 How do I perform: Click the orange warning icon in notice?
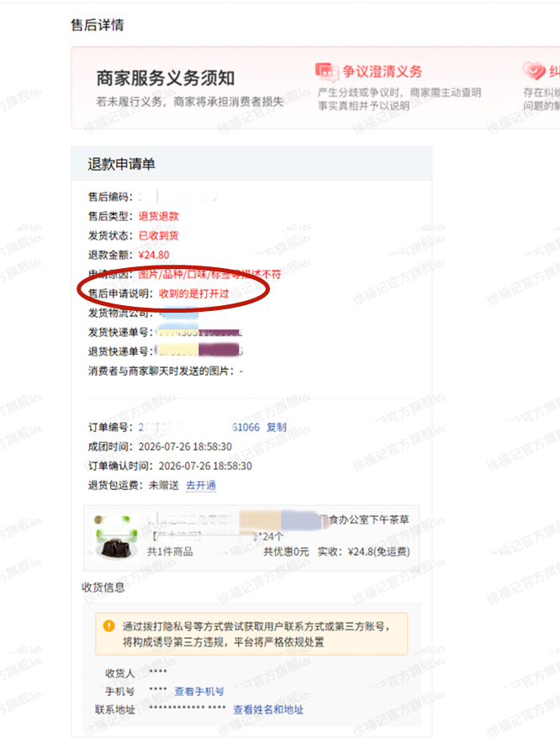click(108, 625)
